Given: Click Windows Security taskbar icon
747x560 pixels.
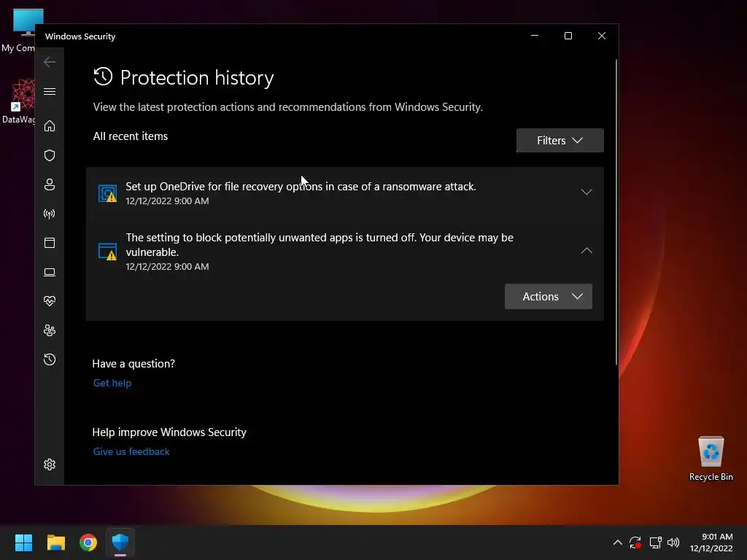Looking at the screenshot, I should pyautogui.click(x=120, y=542).
